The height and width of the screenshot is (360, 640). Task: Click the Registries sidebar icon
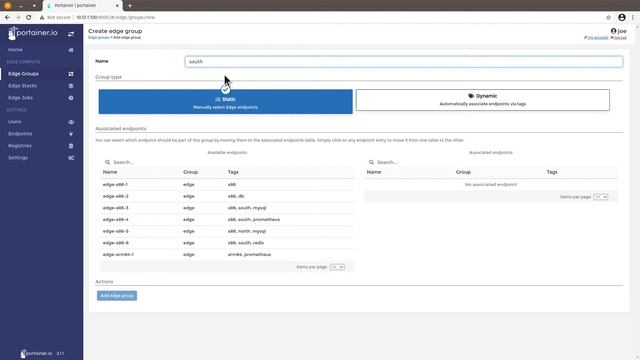(71, 146)
